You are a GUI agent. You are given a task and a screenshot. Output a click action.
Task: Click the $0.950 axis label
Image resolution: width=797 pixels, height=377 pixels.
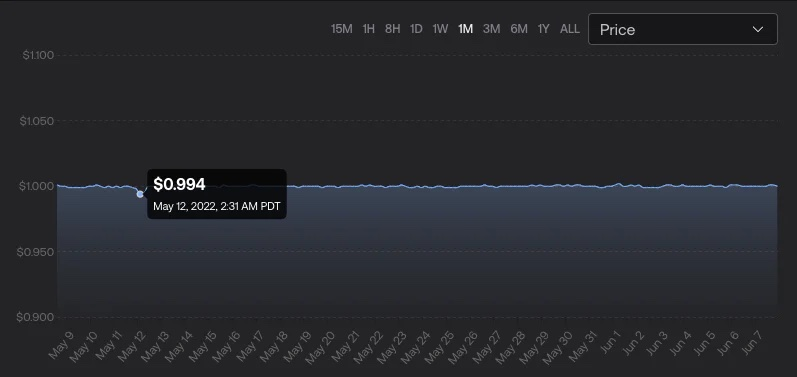pyautogui.click(x=35, y=252)
